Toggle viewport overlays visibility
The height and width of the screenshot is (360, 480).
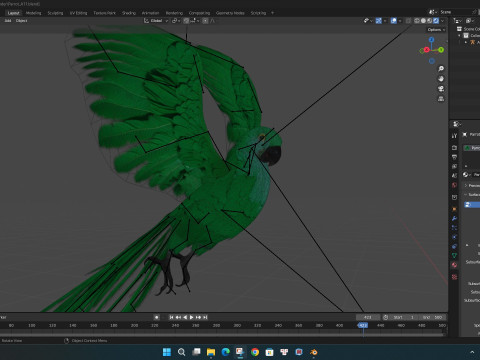[x=394, y=21]
